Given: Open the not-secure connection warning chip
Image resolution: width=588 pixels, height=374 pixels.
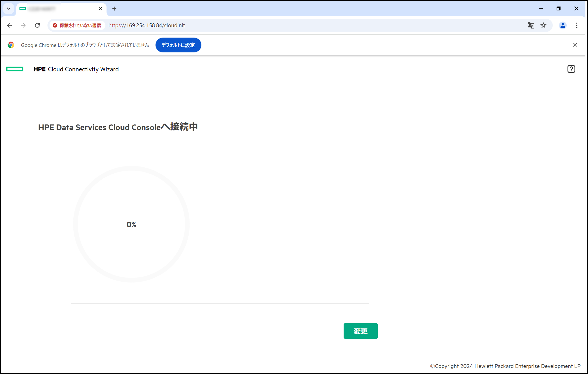Looking at the screenshot, I should tap(77, 25).
